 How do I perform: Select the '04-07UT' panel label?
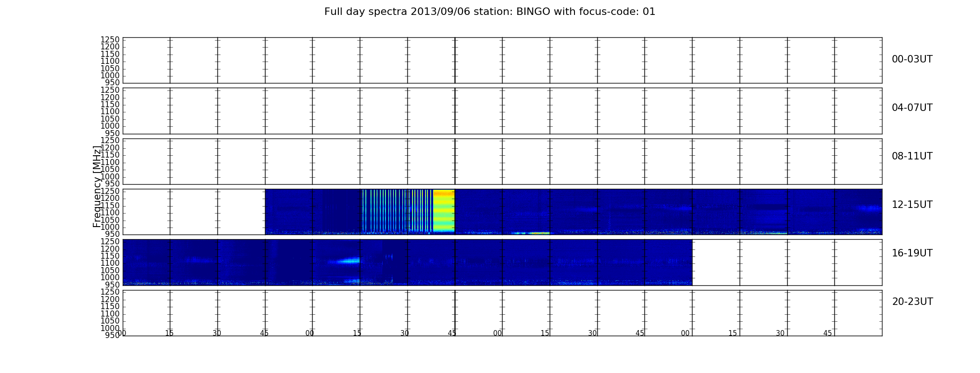point(912,108)
